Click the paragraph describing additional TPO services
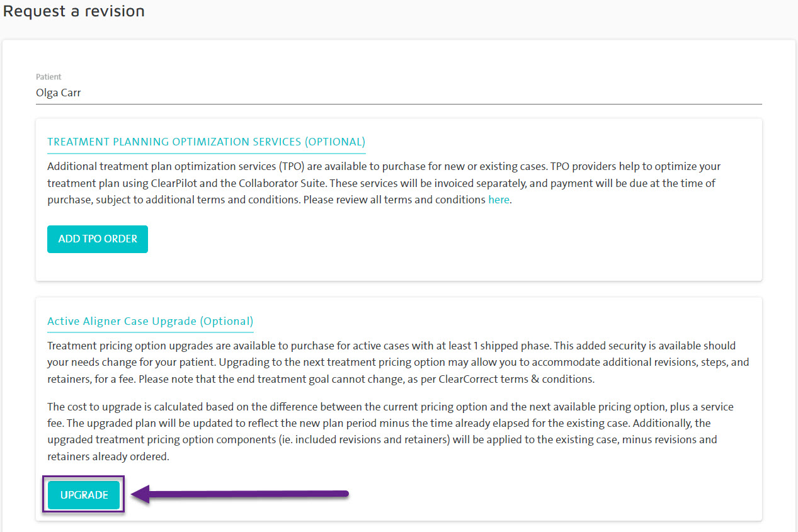The image size is (798, 532). [384, 183]
